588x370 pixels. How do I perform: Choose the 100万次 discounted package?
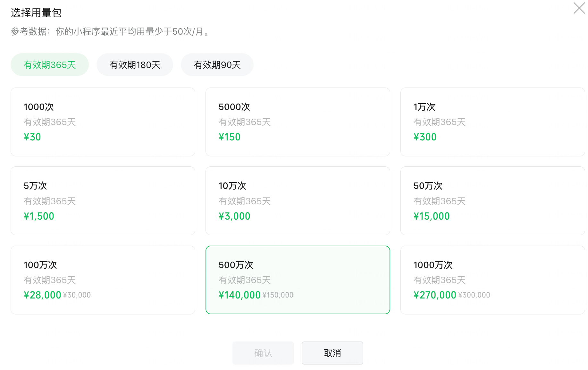(103, 280)
